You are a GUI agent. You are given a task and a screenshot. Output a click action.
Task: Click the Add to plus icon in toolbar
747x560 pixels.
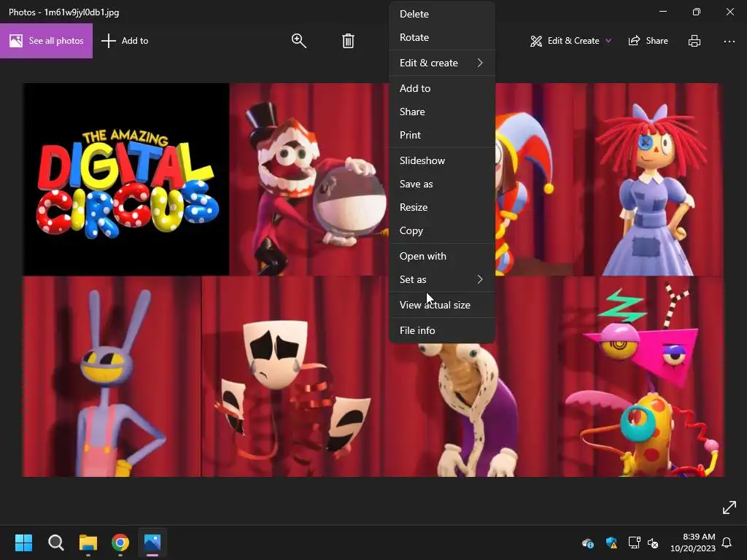click(x=109, y=41)
